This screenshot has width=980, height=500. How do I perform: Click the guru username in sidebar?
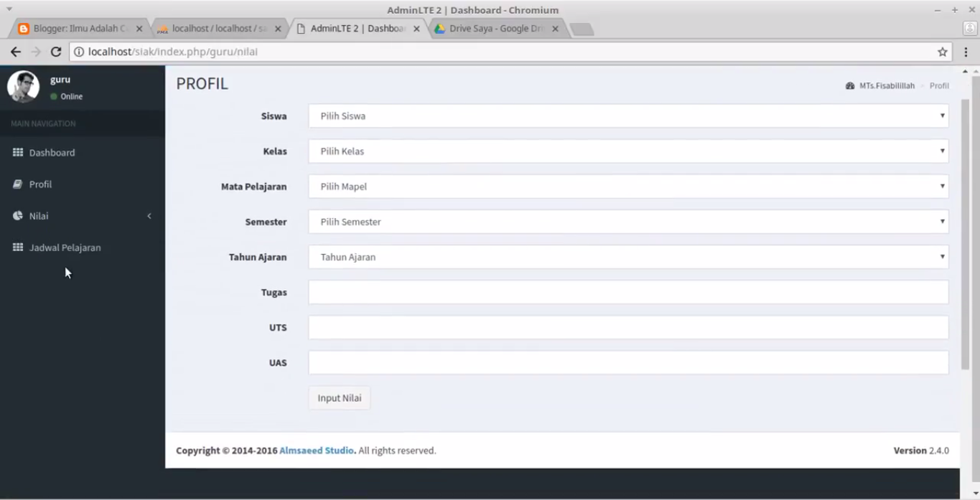[x=60, y=80]
